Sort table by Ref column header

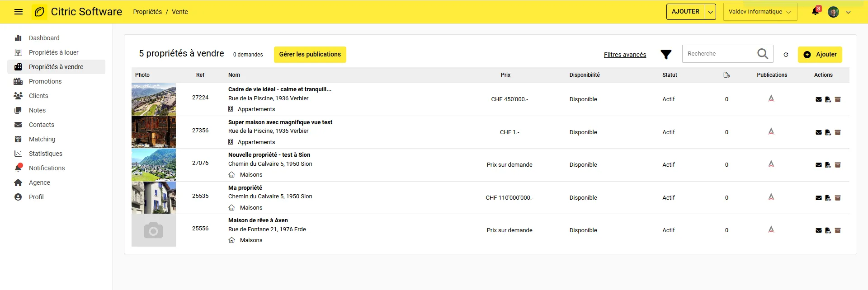tap(200, 75)
